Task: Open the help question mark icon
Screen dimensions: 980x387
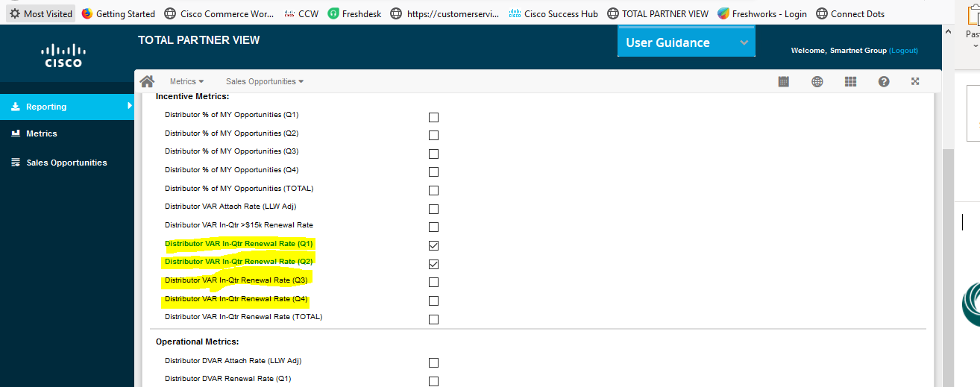Action: coord(884,81)
